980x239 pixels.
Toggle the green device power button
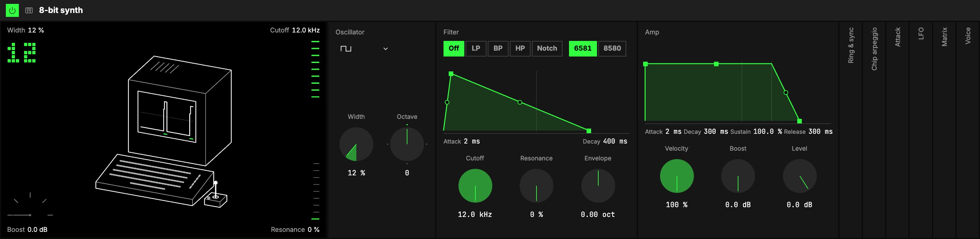click(12, 10)
